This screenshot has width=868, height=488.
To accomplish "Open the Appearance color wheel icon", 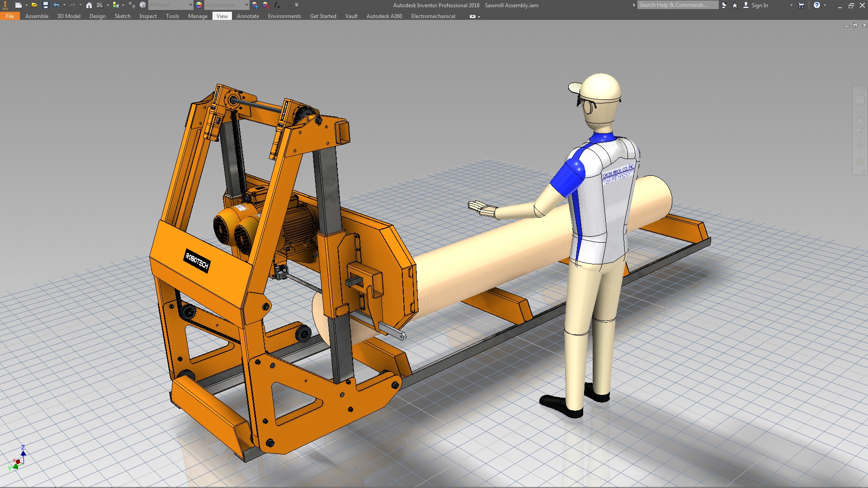I will point(199,5).
